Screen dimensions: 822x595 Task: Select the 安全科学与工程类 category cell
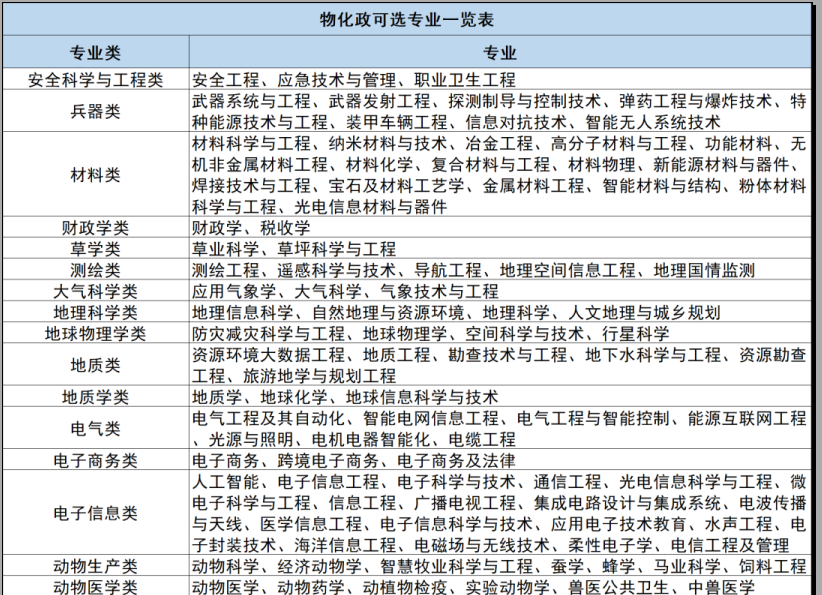96,79
